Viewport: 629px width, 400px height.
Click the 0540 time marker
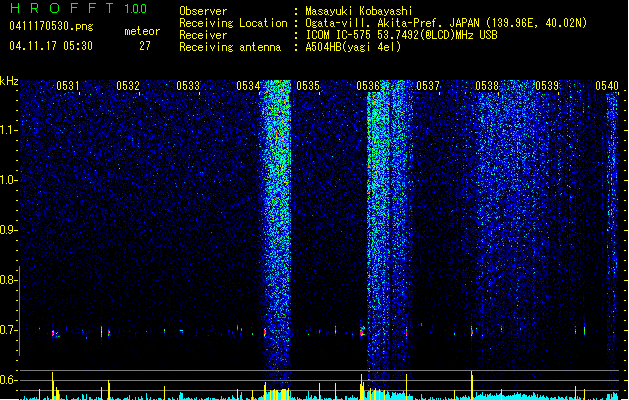[x=607, y=86]
